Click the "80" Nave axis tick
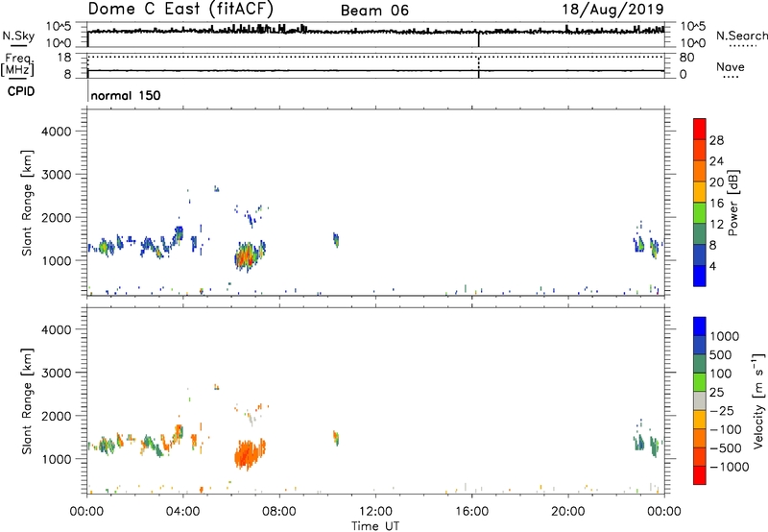Viewport: 768px width, 532px height. click(x=686, y=58)
